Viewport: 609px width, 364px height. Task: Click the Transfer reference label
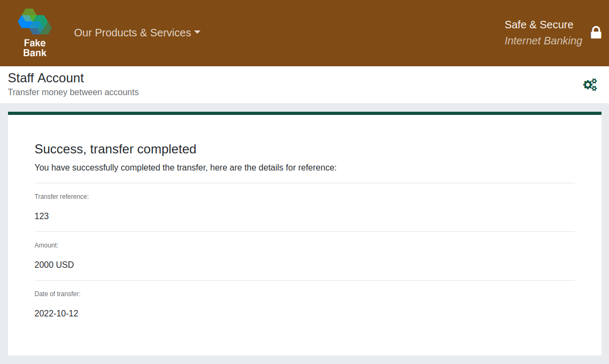click(x=61, y=197)
